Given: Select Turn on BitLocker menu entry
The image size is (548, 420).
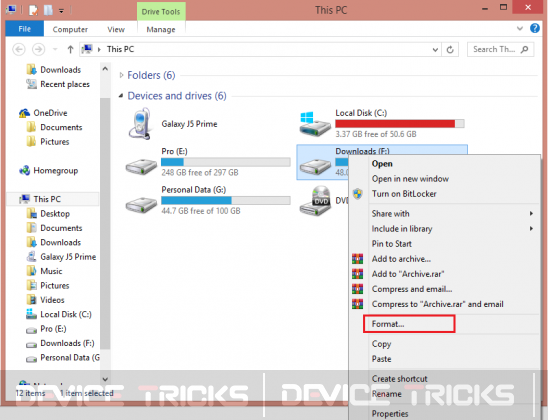Looking at the screenshot, I should coord(404,194).
